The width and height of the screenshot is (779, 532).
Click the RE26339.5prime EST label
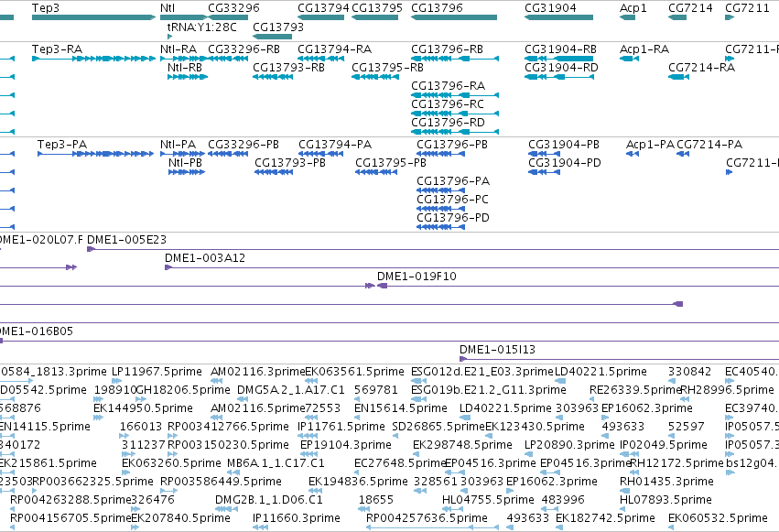[635, 390]
